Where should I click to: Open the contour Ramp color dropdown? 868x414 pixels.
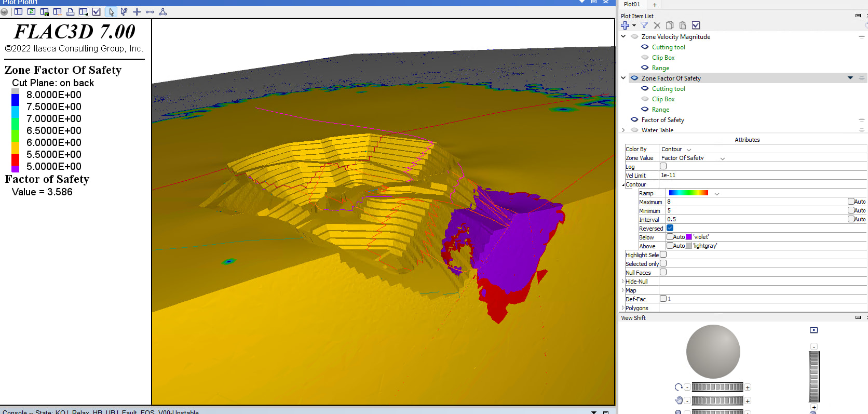pyautogui.click(x=716, y=193)
